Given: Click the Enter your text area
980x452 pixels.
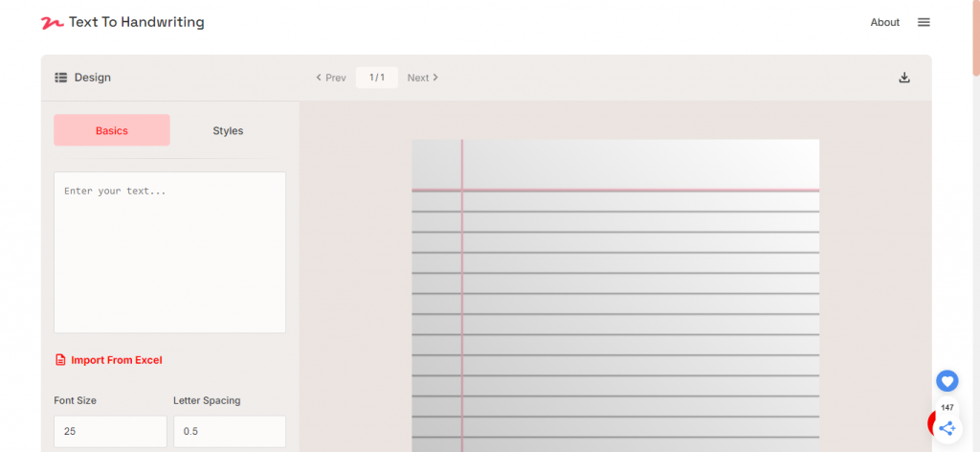Looking at the screenshot, I should pos(170,253).
